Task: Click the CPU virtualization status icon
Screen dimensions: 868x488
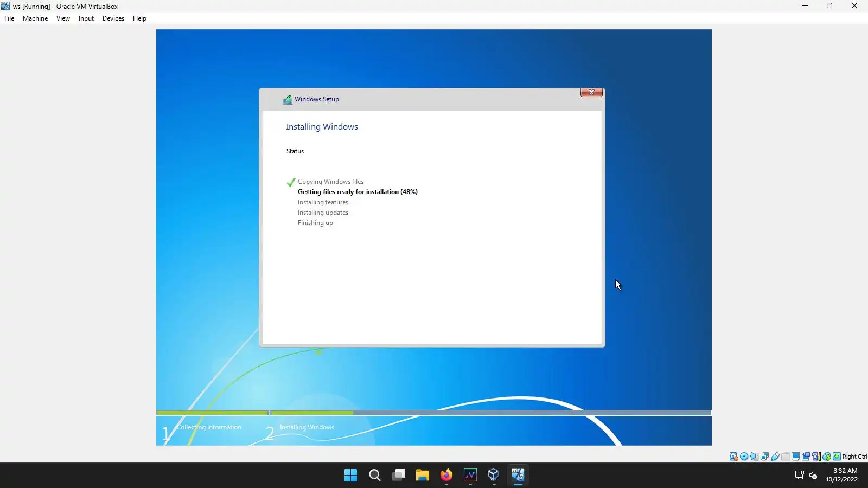Action: [816, 457]
